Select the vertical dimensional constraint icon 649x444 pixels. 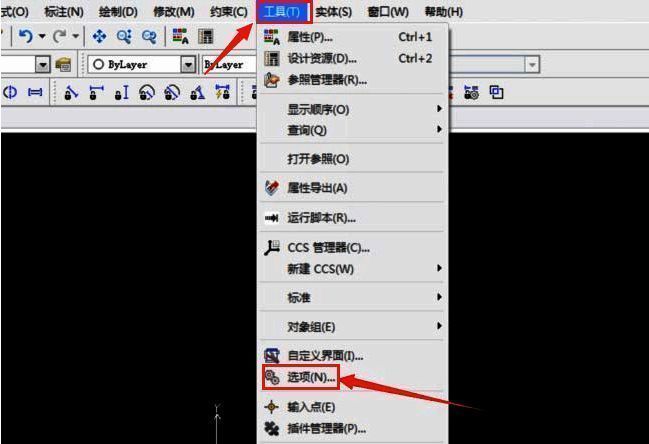pyautogui.click(x=121, y=92)
